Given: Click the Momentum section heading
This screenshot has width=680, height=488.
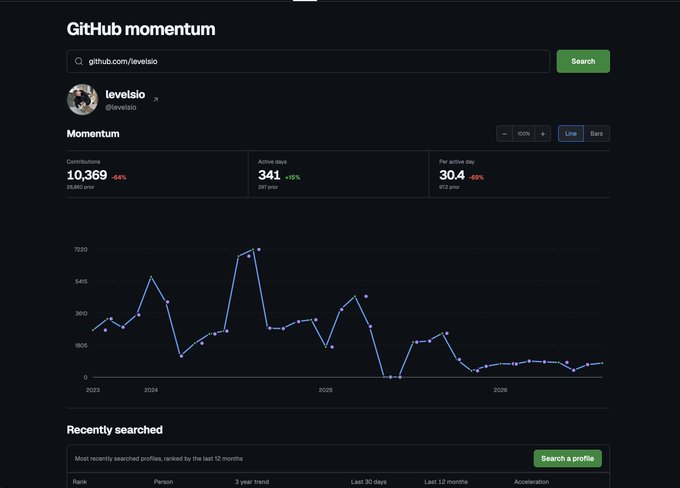Looking at the screenshot, I should (x=93, y=134).
